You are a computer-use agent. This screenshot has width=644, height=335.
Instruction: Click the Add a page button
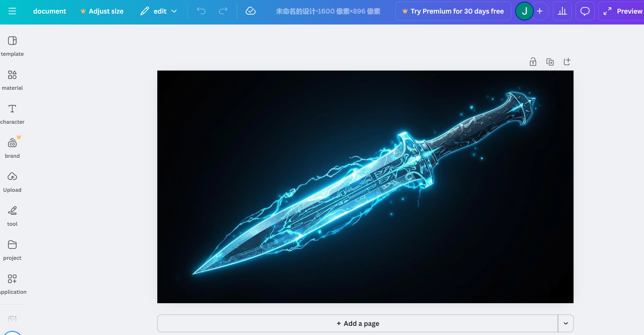pos(358,323)
